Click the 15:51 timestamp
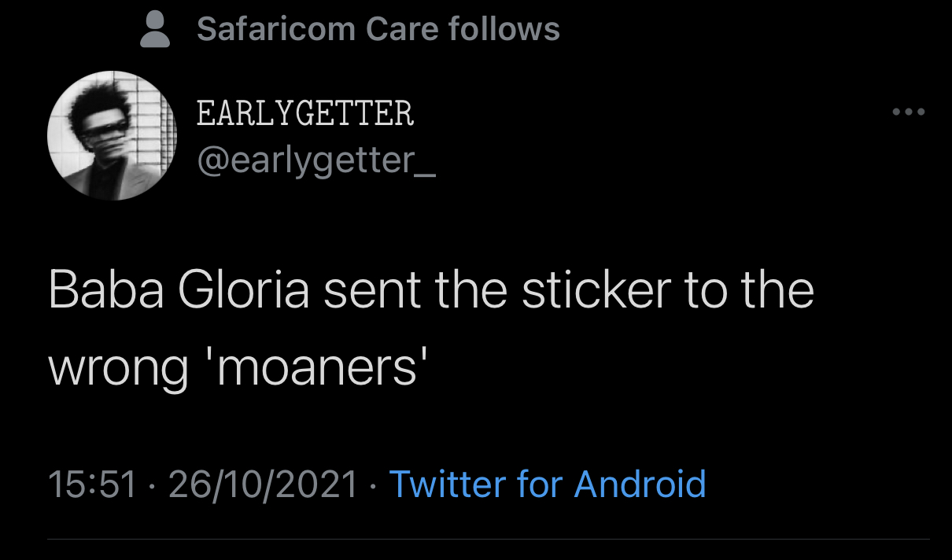 click(x=94, y=484)
